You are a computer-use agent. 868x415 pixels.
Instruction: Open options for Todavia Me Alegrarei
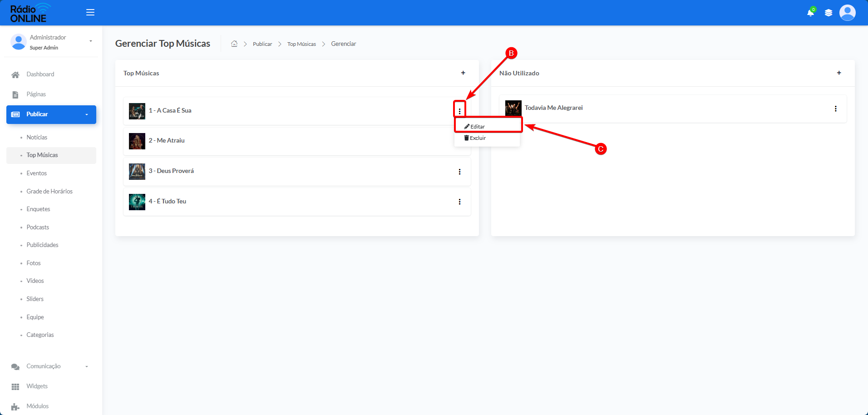(x=835, y=109)
